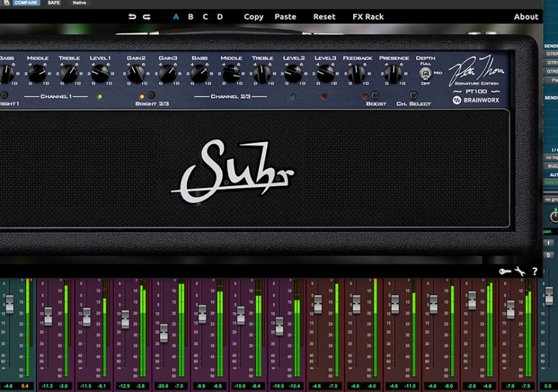Viewport: 558px width, 392px height.
Task: Select preset slot A
Action: click(176, 16)
